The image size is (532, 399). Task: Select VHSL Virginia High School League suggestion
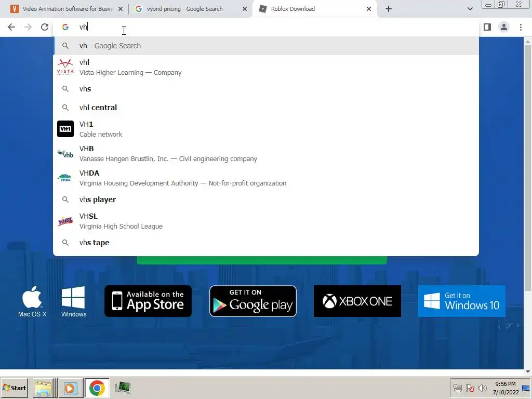[266, 221]
